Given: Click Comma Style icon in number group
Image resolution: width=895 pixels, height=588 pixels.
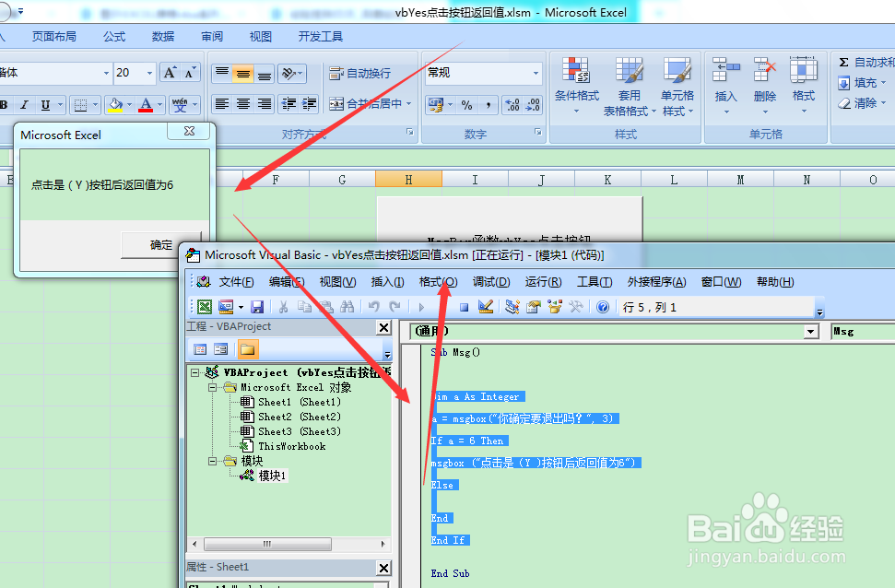Looking at the screenshot, I should [x=488, y=105].
